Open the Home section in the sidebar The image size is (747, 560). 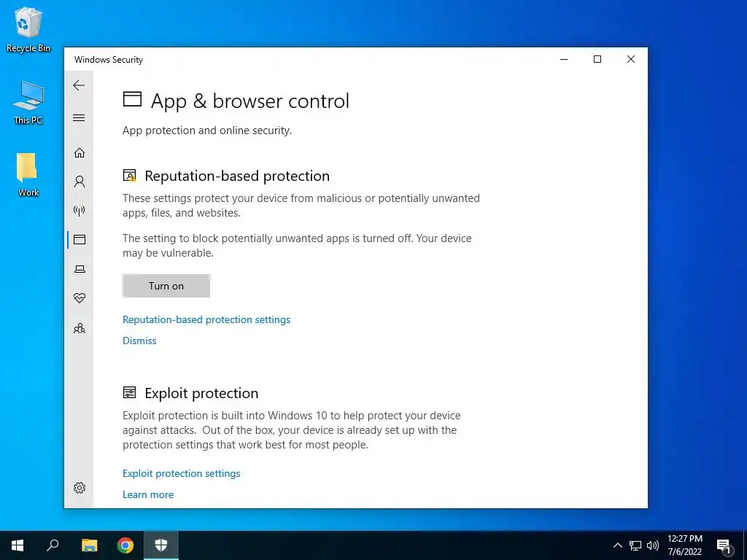click(80, 153)
